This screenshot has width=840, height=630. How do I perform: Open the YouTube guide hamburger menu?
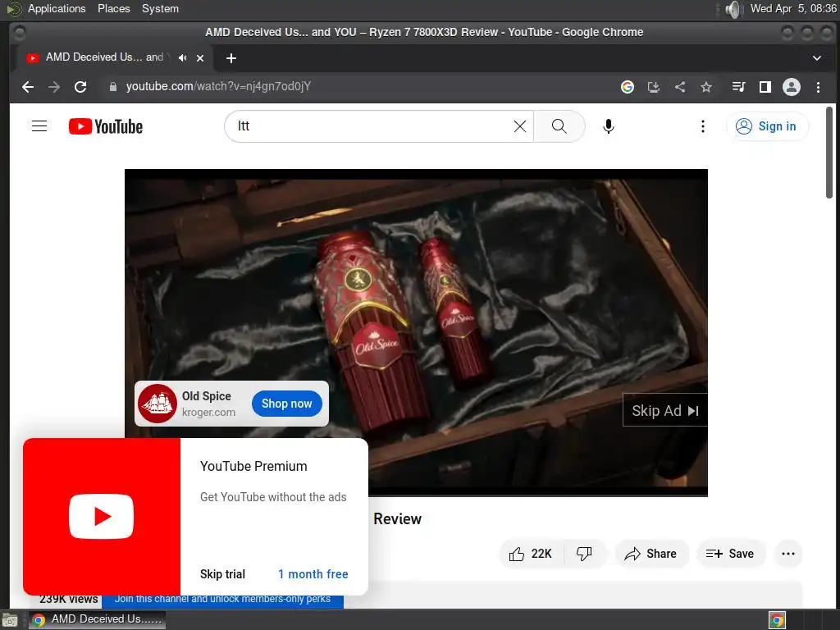39,126
